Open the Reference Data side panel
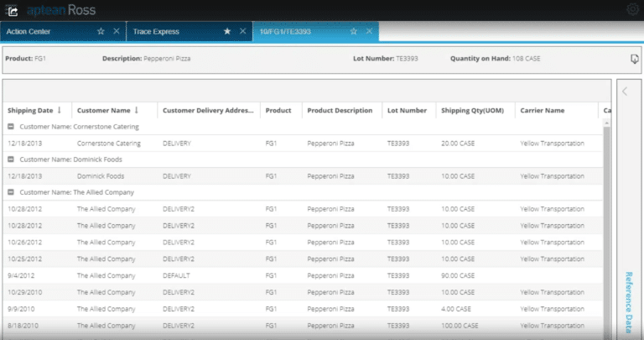 click(x=628, y=302)
